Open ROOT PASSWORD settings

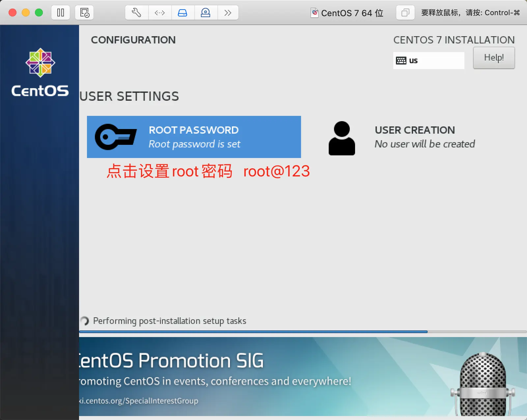(x=194, y=137)
